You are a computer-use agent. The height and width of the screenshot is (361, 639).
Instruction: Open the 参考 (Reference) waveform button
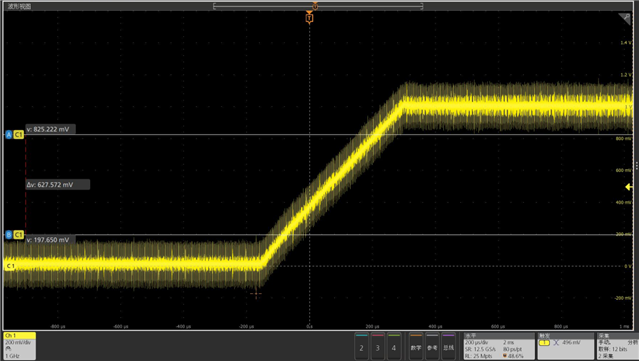coord(432,346)
